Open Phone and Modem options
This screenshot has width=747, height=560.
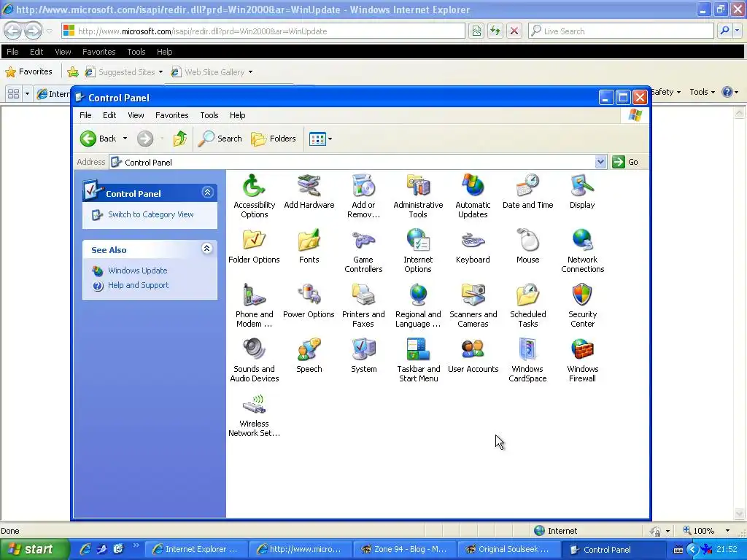254,306
